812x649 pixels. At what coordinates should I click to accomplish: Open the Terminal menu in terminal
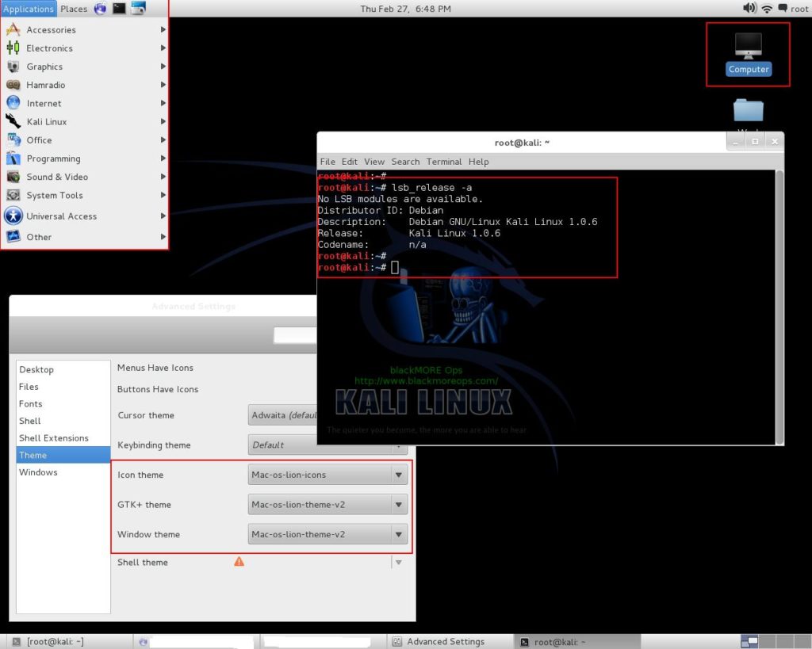click(x=444, y=162)
